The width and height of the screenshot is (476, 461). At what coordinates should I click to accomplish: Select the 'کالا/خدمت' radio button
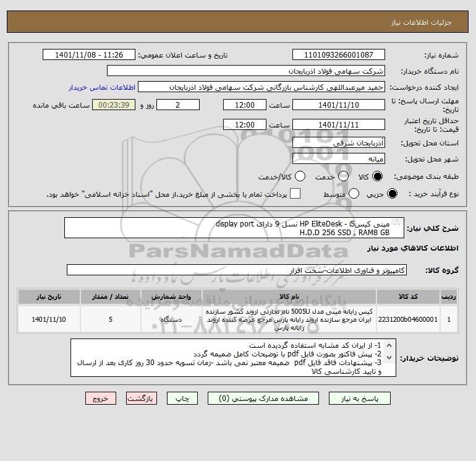point(300,176)
